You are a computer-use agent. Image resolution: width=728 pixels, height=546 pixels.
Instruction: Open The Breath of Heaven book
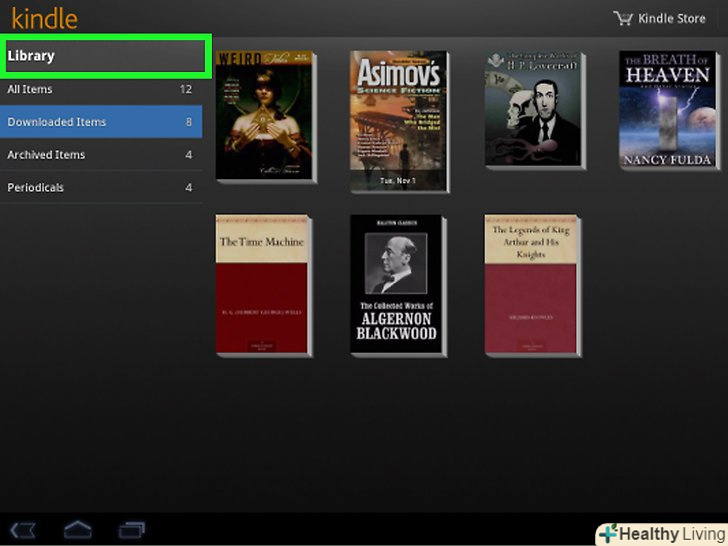coord(670,110)
